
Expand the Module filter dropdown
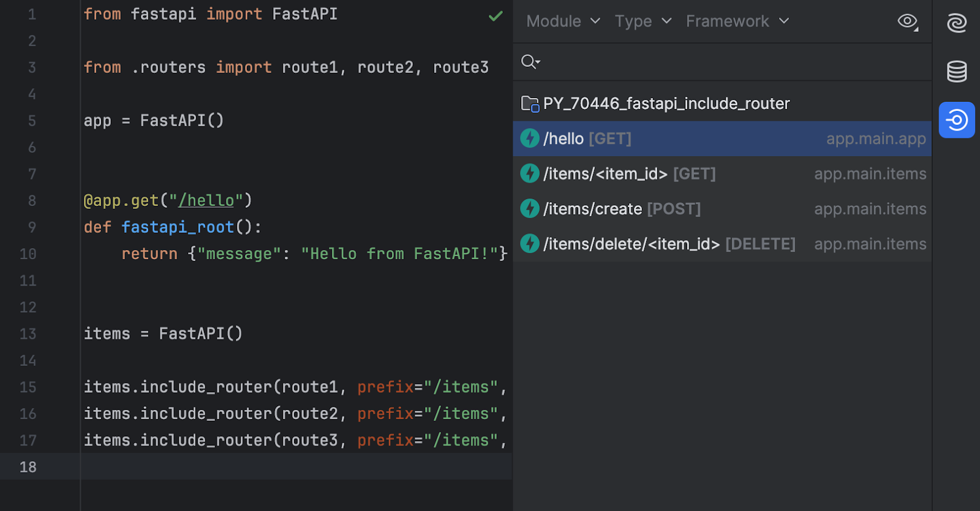tap(563, 21)
